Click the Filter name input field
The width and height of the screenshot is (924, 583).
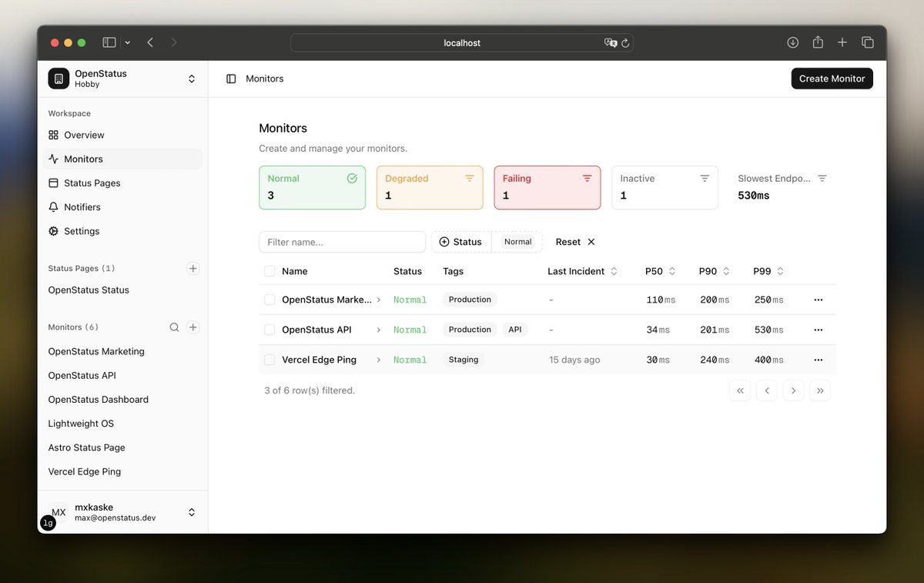coord(342,242)
